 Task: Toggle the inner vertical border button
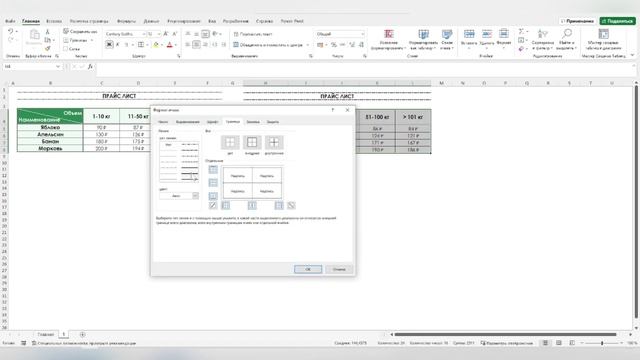coord(252,205)
